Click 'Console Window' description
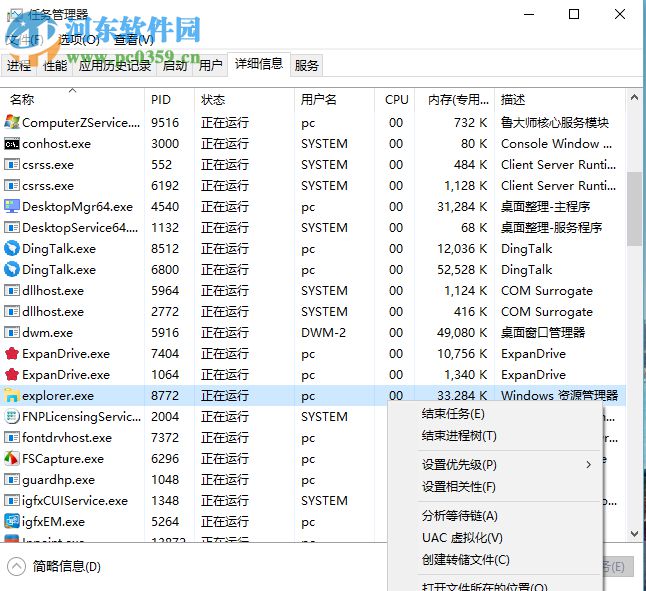Image resolution: width=646 pixels, height=591 pixels. (x=556, y=144)
